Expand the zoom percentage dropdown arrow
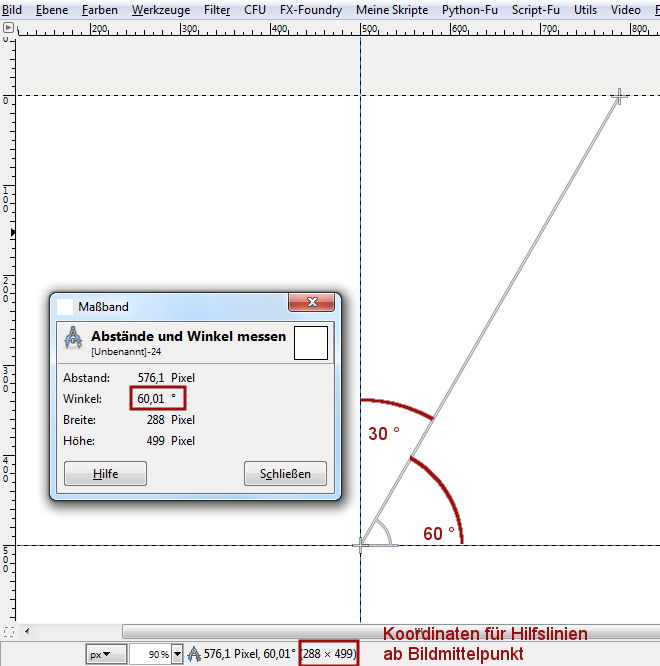The width and height of the screenshot is (660, 666). (178, 654)
